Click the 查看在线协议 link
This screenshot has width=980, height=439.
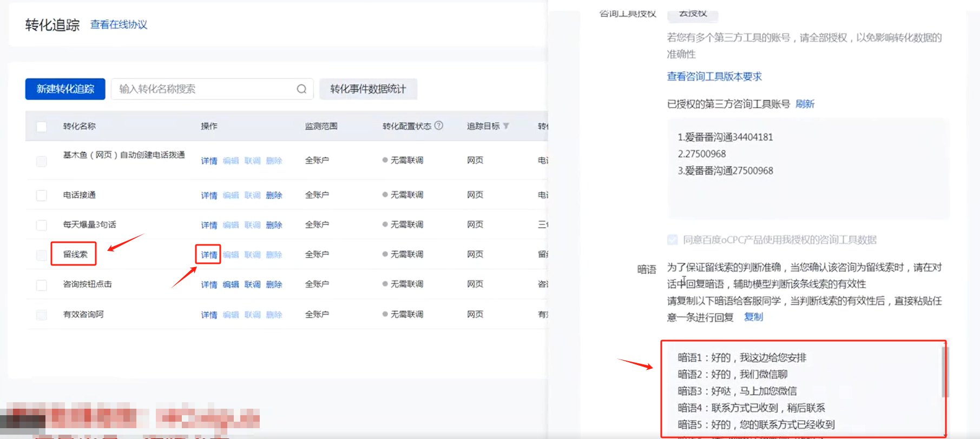[x=119, y=24]
